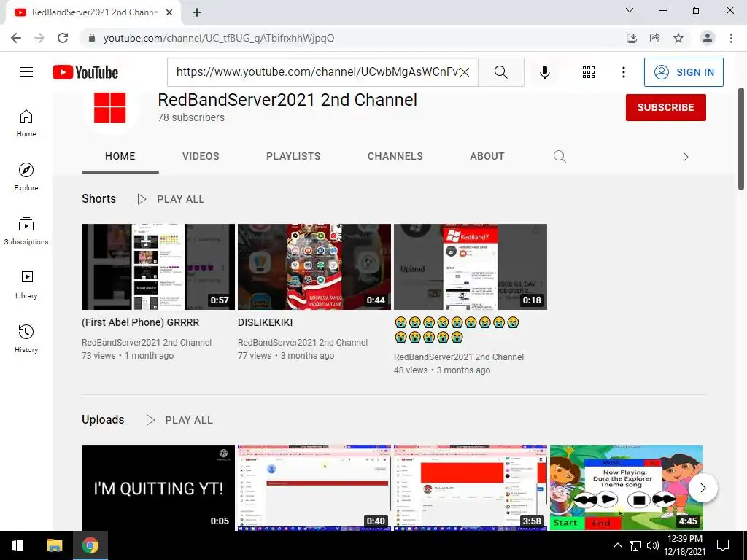
Task: Click the page vertical scrollbar
Action: pyautogui.click(x=741, y=139)
